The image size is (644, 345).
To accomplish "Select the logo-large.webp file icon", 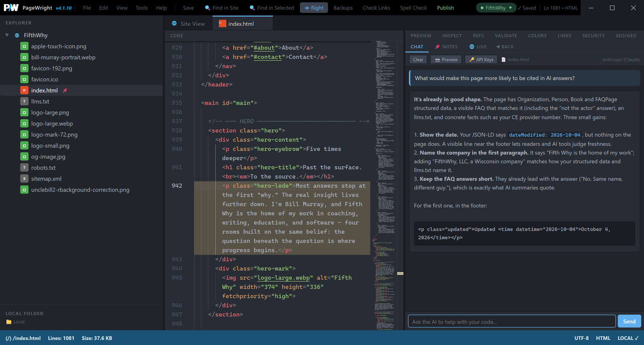I will (x=24, y=124).
